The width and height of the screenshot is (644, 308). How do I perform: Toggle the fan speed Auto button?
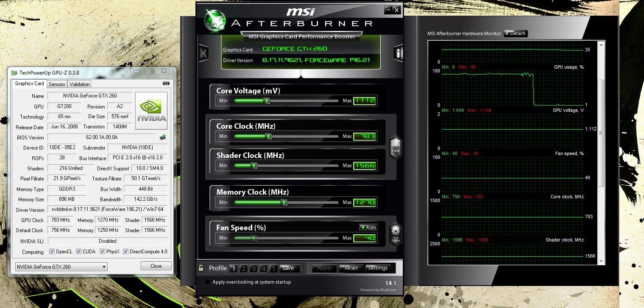tap(368, 228)
